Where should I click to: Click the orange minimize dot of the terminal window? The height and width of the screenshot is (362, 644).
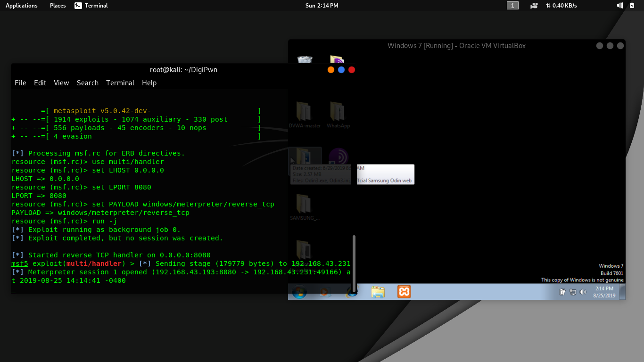[x=331, y=70]
